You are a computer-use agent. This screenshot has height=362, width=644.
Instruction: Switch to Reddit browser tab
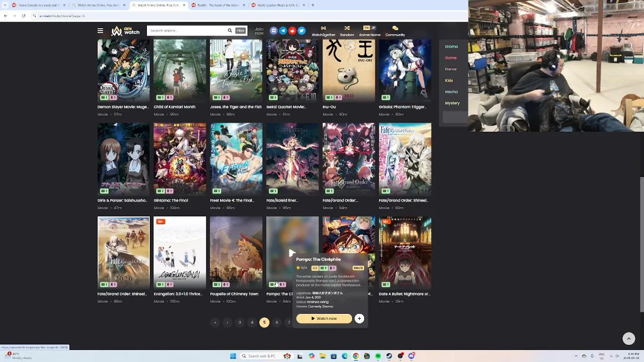218,5
